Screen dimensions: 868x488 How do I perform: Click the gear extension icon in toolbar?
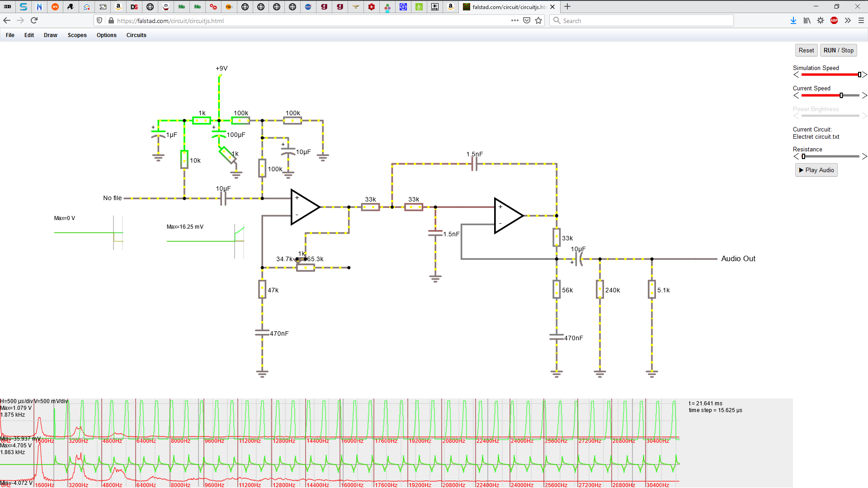(821, 20)
